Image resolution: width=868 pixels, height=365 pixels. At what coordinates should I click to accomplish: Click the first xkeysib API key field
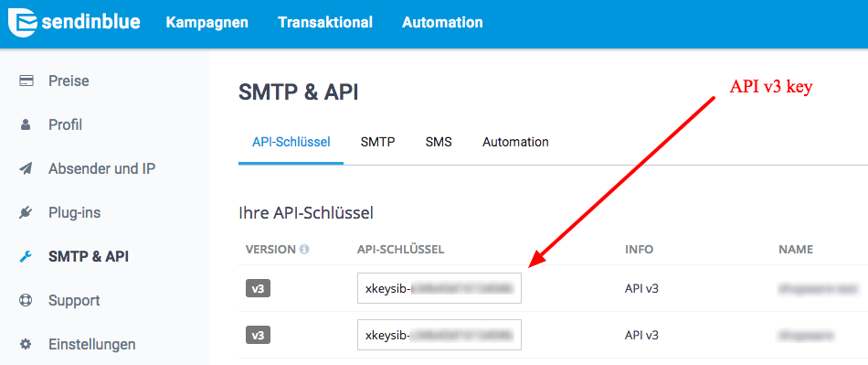click(x=439, y=288)
